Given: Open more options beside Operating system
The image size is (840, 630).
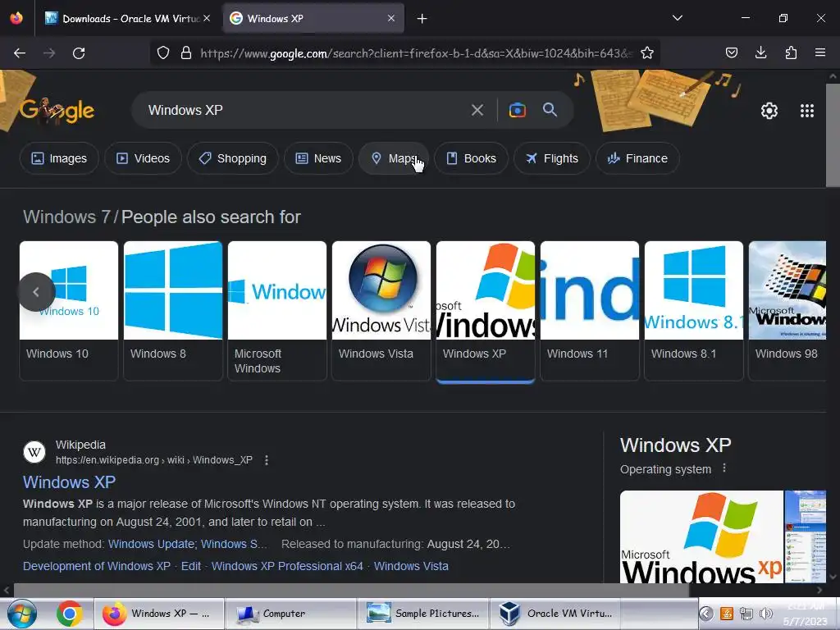Looking at the screenshot, I should pos(724,468).
